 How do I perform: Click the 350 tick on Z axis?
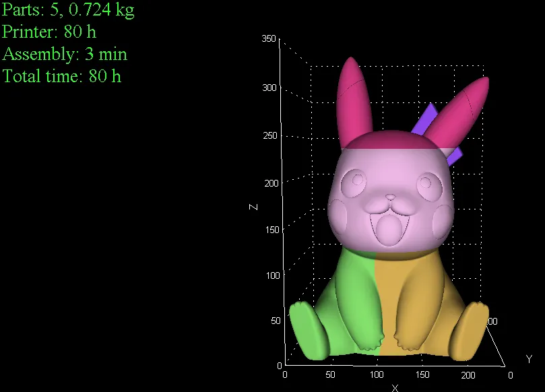(269, 39)
